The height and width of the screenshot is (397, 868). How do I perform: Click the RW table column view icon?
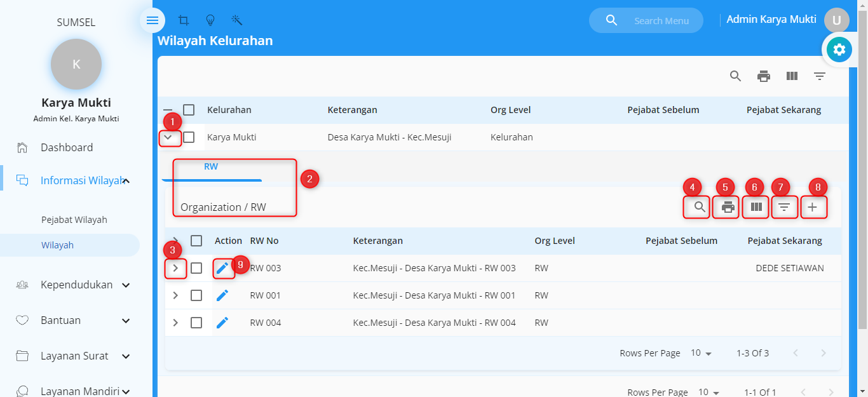point(756,207)
